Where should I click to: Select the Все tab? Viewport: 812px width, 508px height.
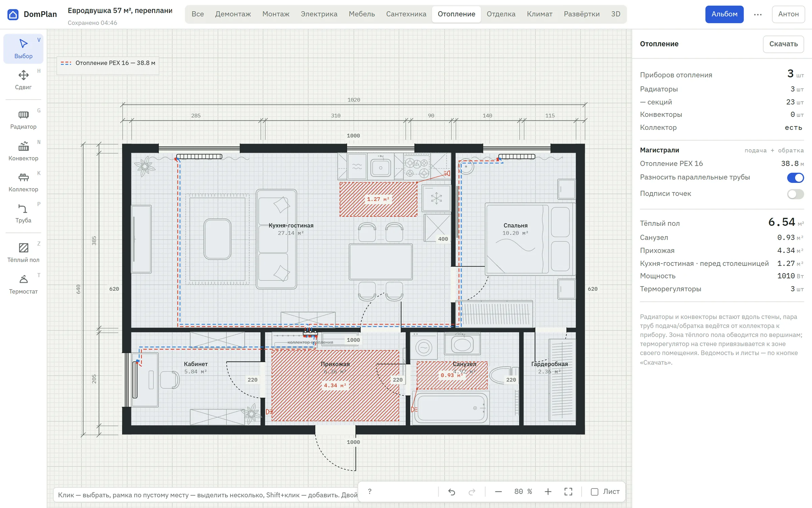pyautogui.click(x=198, y=14)
